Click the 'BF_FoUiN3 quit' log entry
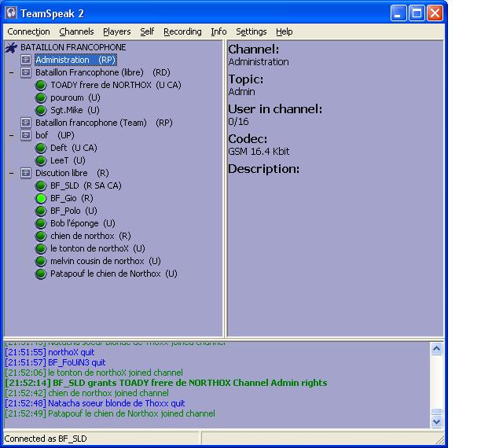The image size is (503, 448). [x=55, y=362]
